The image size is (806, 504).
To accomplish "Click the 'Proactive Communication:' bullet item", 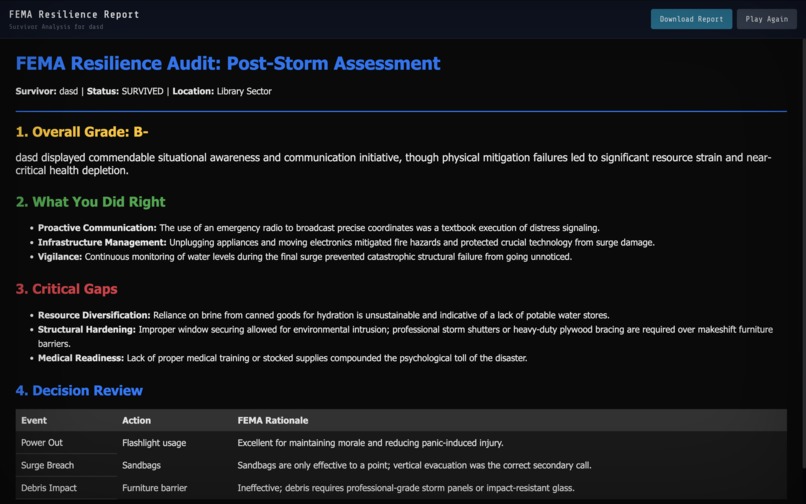I will coord(318,228).
